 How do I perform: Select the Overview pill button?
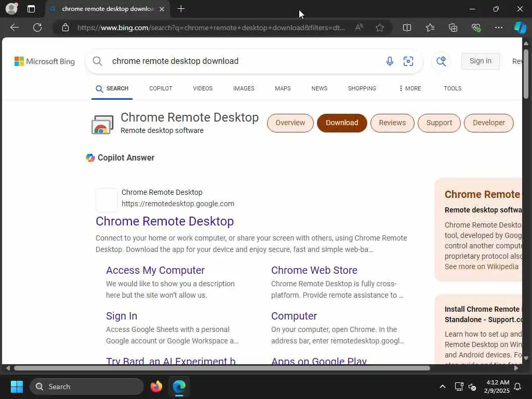290,123
